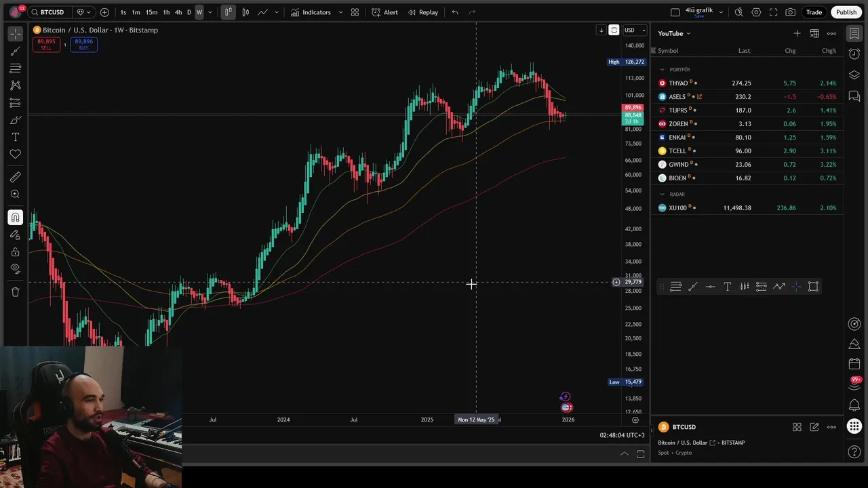Enter fullscreen mode icon
The width and height of the screenshot is (868, 488).
773,12
